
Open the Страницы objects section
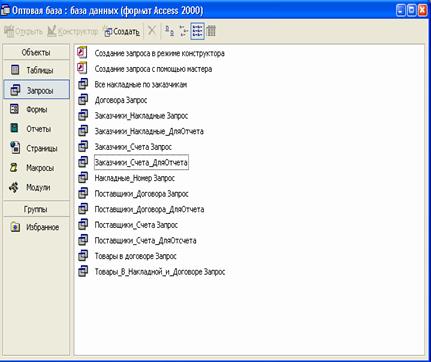(37, 148)
